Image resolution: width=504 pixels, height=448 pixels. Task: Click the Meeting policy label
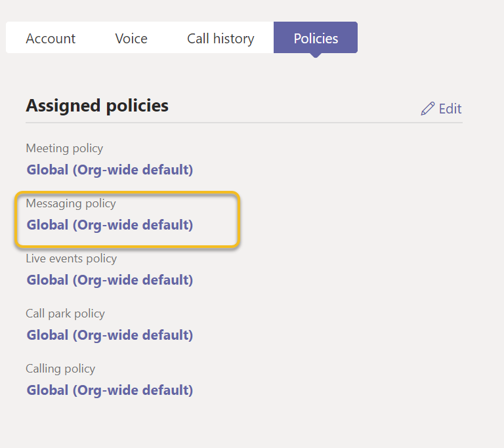pos(64,148)
